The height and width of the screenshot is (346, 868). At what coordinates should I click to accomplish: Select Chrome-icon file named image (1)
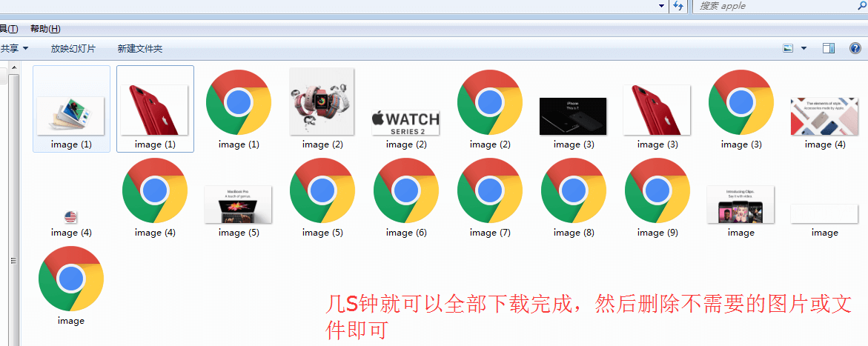239,108
